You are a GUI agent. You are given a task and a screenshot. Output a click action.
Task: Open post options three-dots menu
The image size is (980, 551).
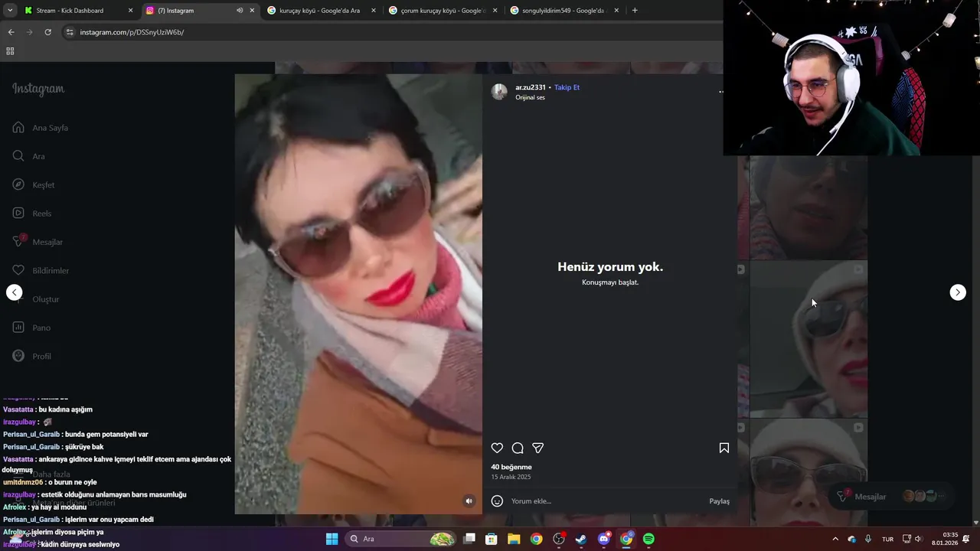[x=720, y=92]
